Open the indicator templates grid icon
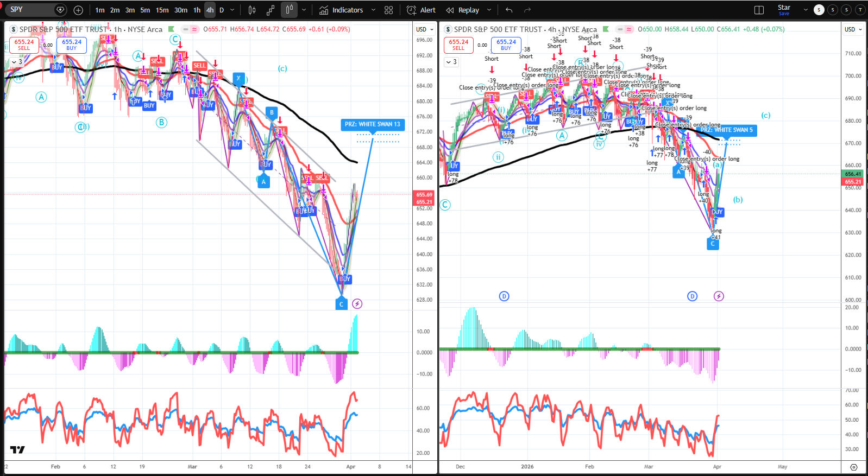The width and height of the screenshot is (868, 476). click(388, 10)
